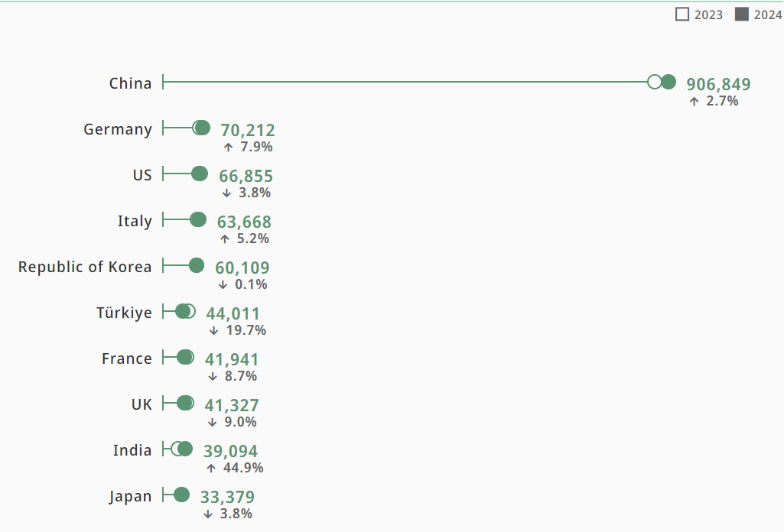The image size is (784, 532).
Task: Click the Republic of Korea country label
Action: [x=85, y=267]
